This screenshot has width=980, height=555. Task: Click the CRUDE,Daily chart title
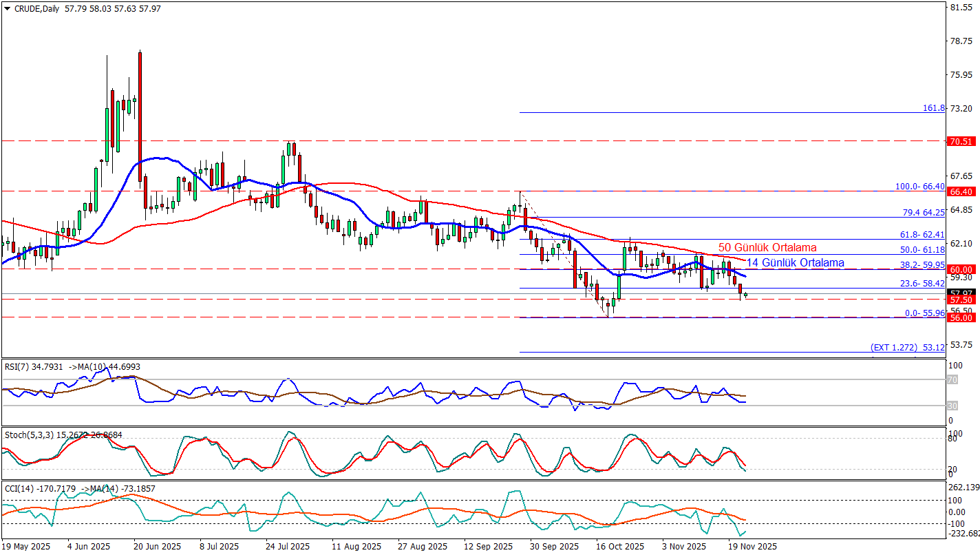pyautogui.click(x=36, y=8)
